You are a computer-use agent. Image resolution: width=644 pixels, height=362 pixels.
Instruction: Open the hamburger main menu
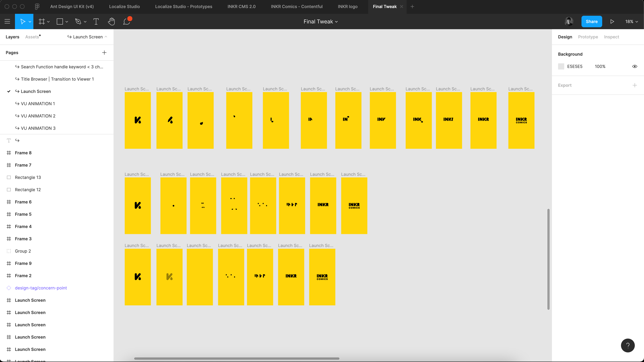click(x=7, y=21)
